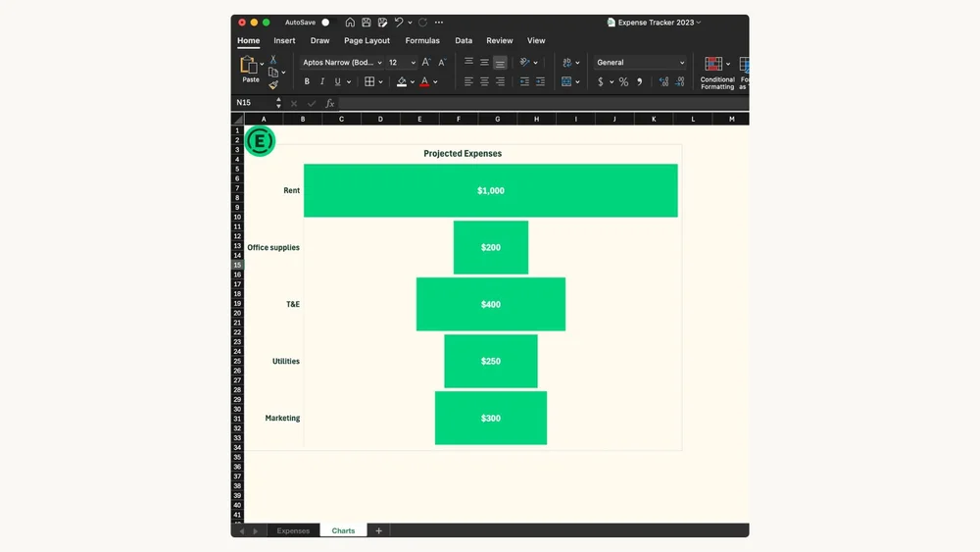Click the fx insert function button
The width and height of the screenshot is (980, 552).
(330, 103)
